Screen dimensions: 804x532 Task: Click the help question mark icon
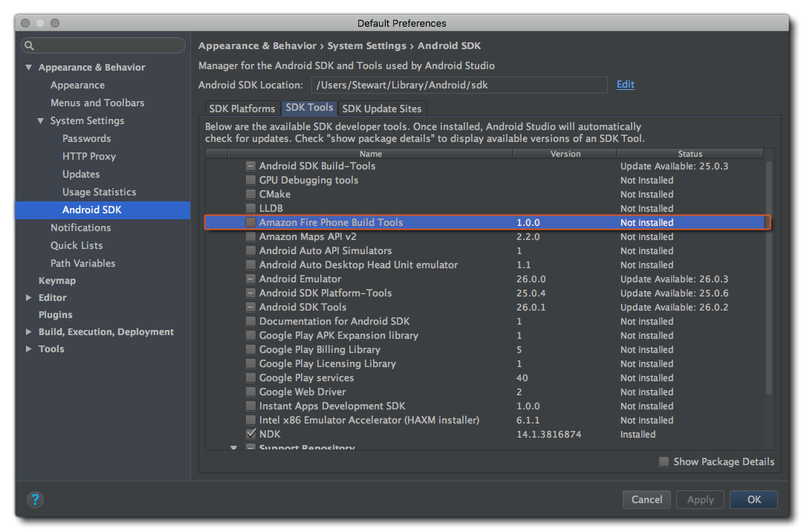(x=36, y=499)
